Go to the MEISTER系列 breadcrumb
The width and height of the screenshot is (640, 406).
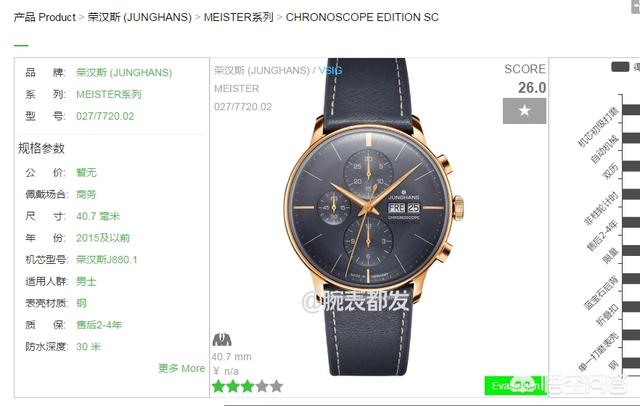pos(238,17)
